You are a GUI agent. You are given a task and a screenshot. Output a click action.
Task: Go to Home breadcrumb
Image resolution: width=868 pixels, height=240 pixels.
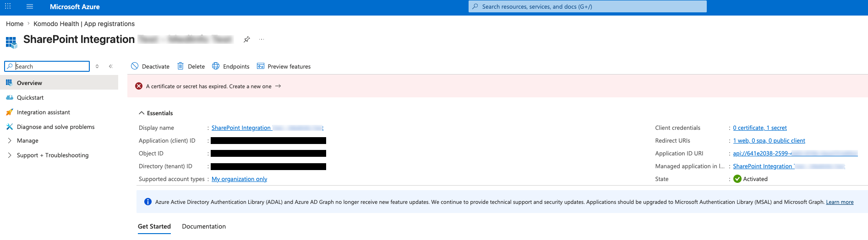(x=15, y=24)
